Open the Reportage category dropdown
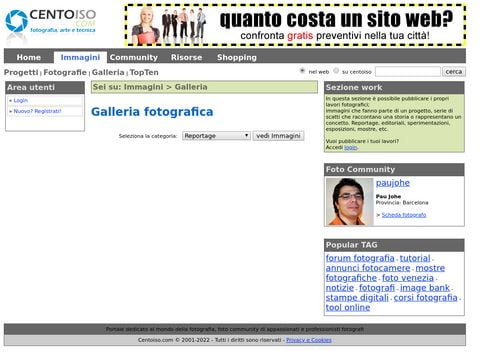Viewport: 480px width, 360px height. [216, 136]
